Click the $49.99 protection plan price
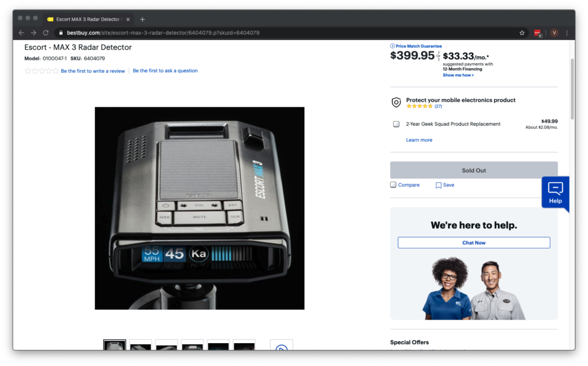This screenshot has height=366, width=588. click(550, 122)
